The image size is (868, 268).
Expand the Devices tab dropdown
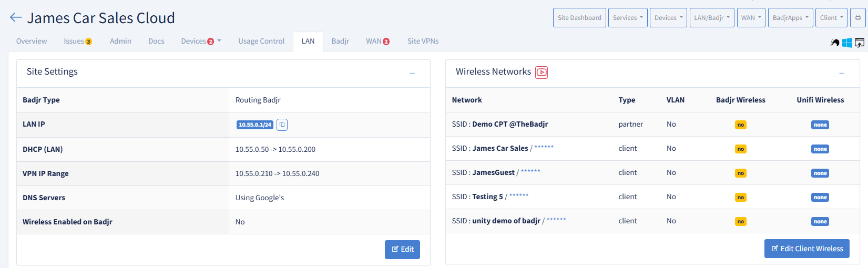point(201,41)
